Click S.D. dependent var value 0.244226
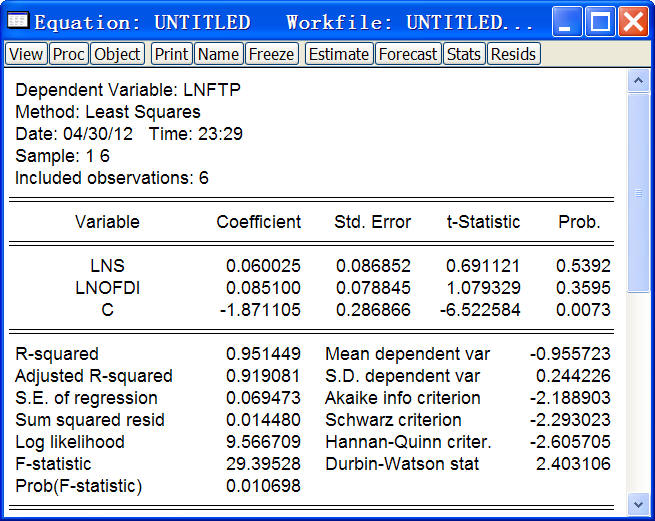The image size is (655, 521). point(573,376)
